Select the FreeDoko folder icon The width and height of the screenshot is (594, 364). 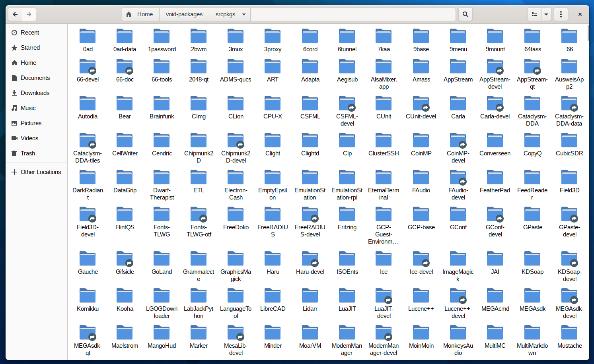236,214
